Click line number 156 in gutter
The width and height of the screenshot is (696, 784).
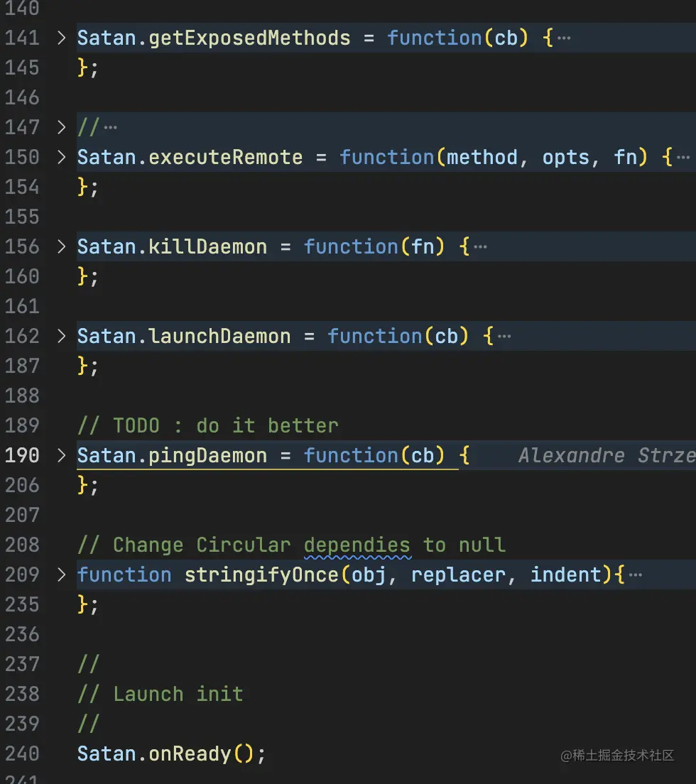22,246
